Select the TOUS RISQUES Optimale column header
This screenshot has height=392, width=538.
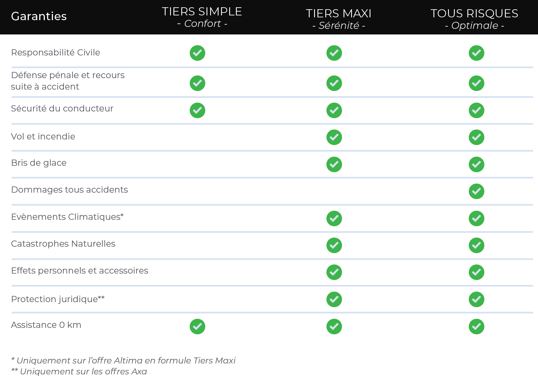click(474, 19)
